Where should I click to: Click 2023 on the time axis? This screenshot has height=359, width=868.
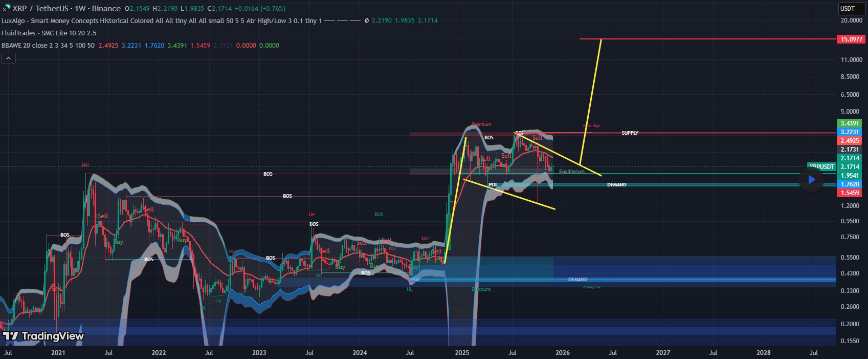click(259, 353)
